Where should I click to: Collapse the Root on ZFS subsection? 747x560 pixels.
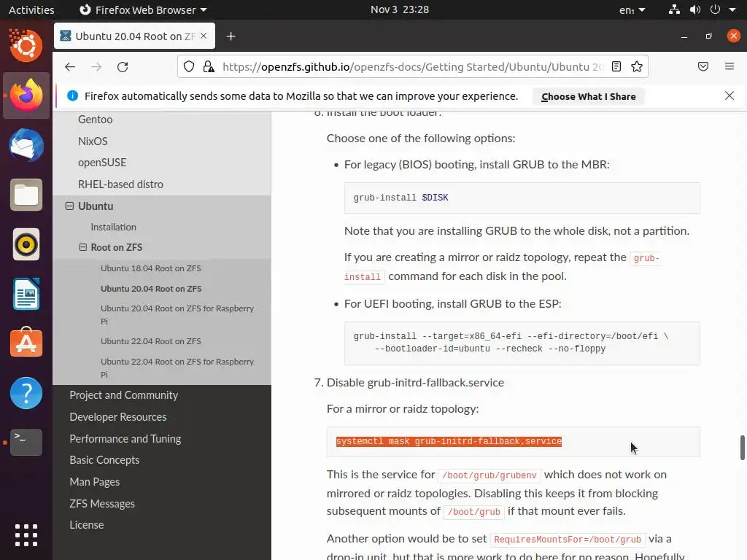[83, 247]
